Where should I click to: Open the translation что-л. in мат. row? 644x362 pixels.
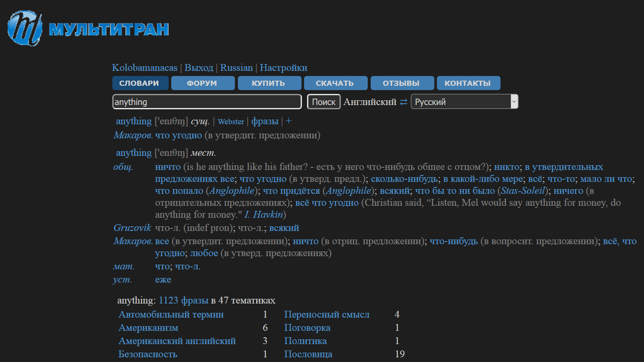click(187, 266)
